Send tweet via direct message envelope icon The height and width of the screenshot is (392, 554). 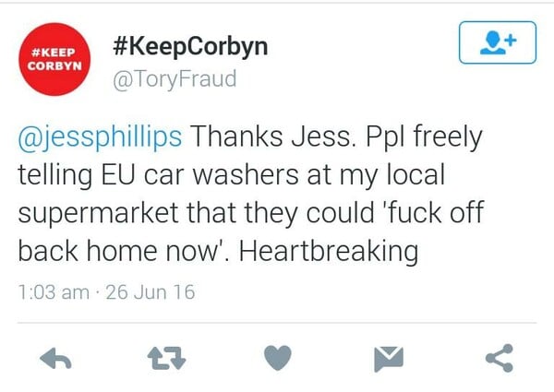pyautogui.click(x=389, y=359)
